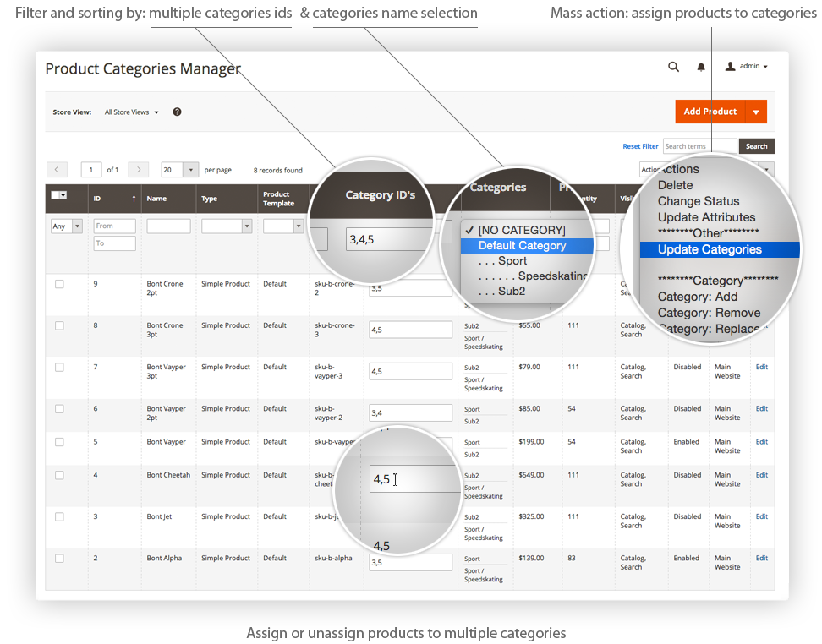
Task: Click the Name filter input field
Action: coord(169,226)
